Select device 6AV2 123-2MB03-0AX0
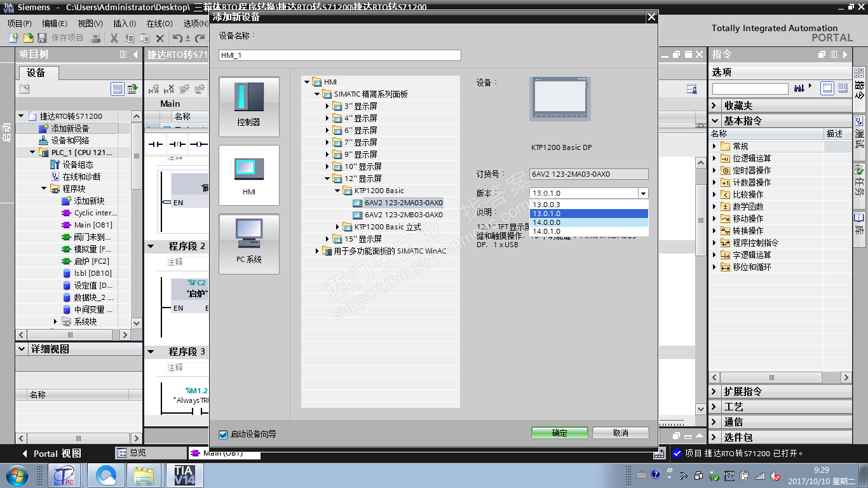Screen dimensions: 868x488 coord(403,215)
